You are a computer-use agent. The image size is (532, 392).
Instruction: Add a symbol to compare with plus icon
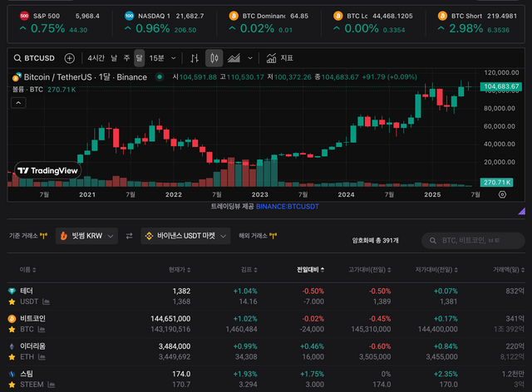pyautogui.click(x=70, y=58)
